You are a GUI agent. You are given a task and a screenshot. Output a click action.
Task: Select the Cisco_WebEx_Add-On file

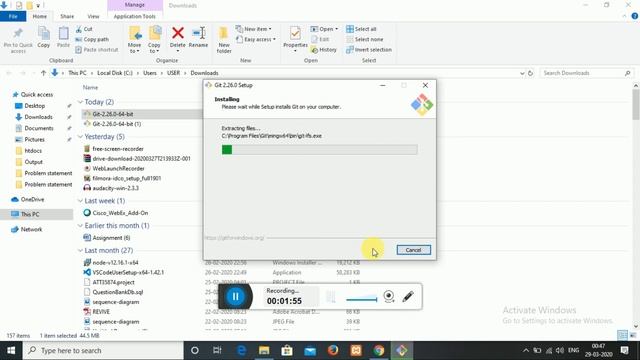[x=120, y=213]
